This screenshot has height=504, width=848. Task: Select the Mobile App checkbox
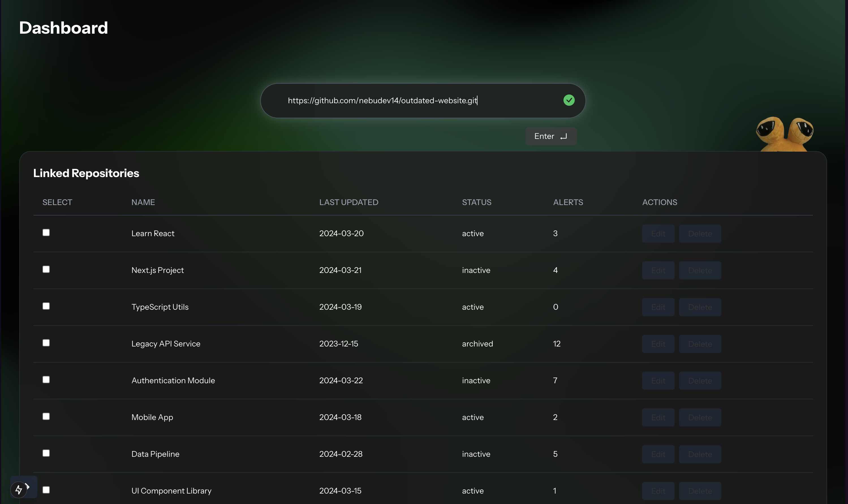coord(46,416)
